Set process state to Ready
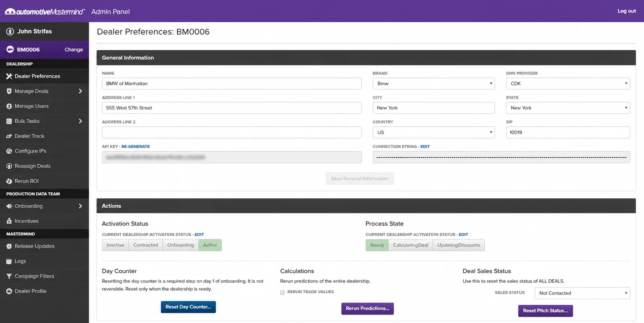Viewport: 644px width, 323px height. coord(377,245)
